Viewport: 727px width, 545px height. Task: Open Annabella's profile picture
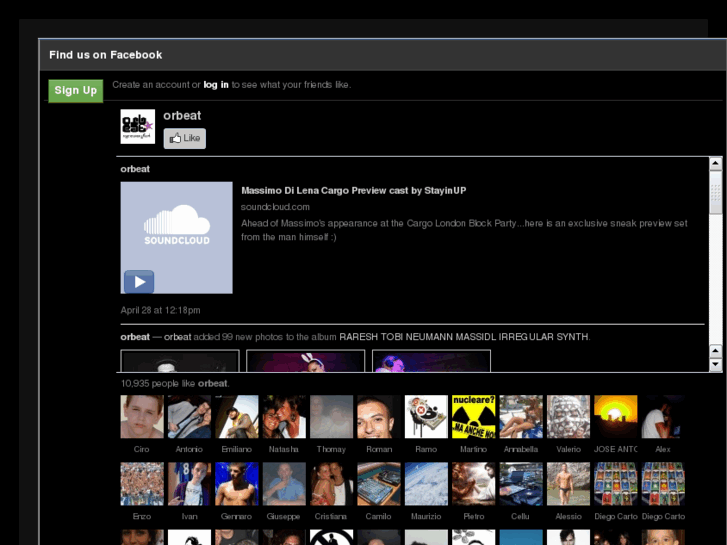[x=521, y=417]
